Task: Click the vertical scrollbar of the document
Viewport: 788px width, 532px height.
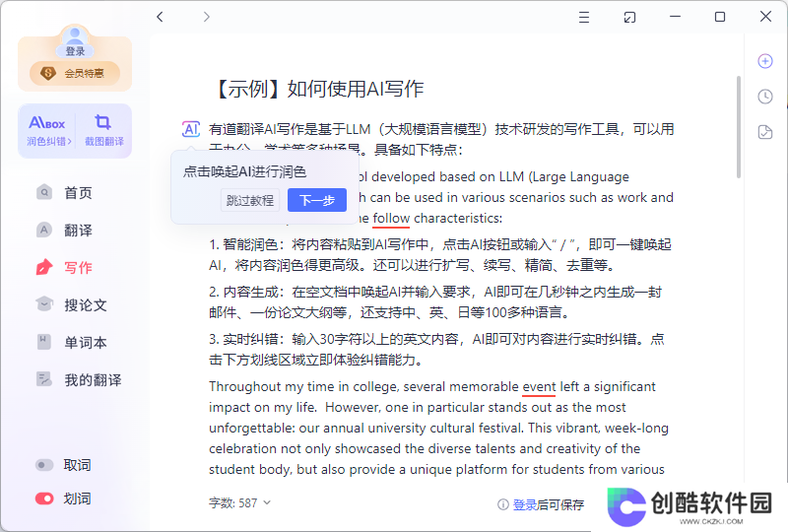Action: [x=739, y=127]
